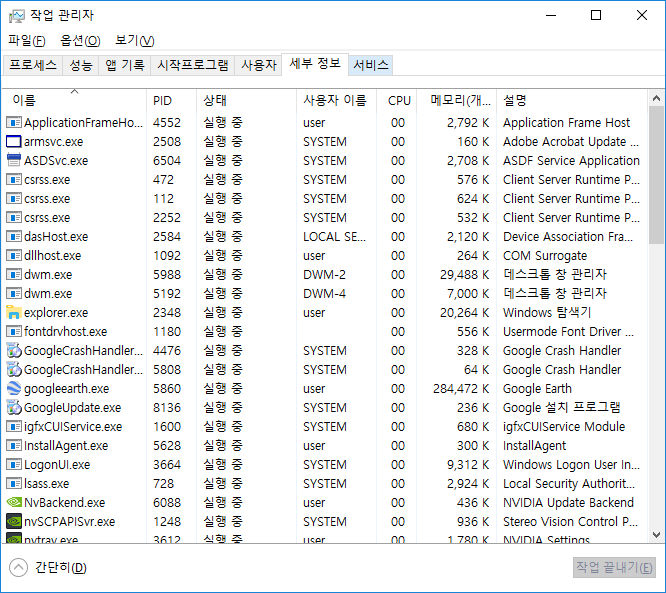Open the 보기(V) menu
Viewport: 666px width, 593px height.
[x=135, y=40]
